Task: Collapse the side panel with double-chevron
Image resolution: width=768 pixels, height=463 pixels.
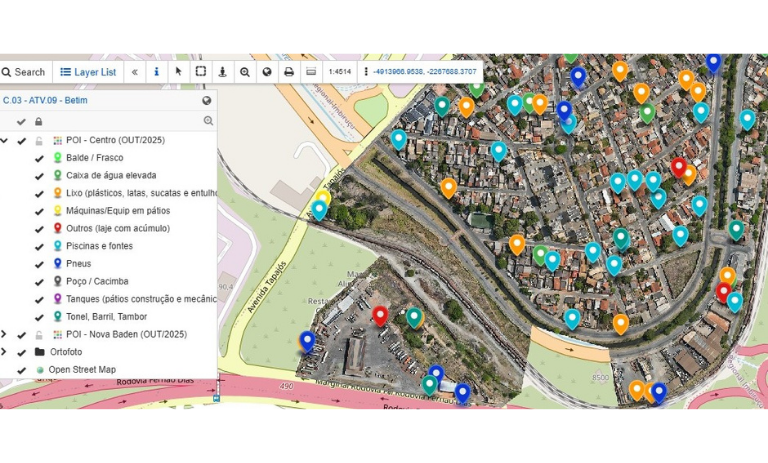Action: [135, 72]
